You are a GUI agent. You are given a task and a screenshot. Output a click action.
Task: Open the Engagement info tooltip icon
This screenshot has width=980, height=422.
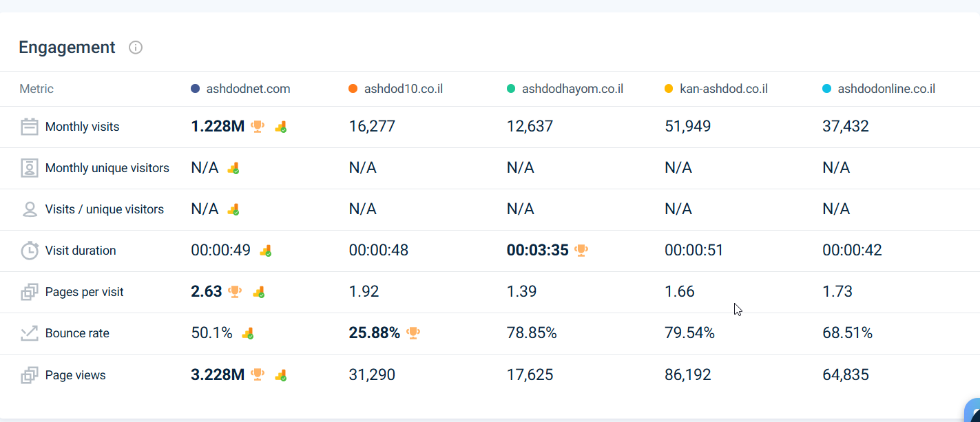coord(136,48)
